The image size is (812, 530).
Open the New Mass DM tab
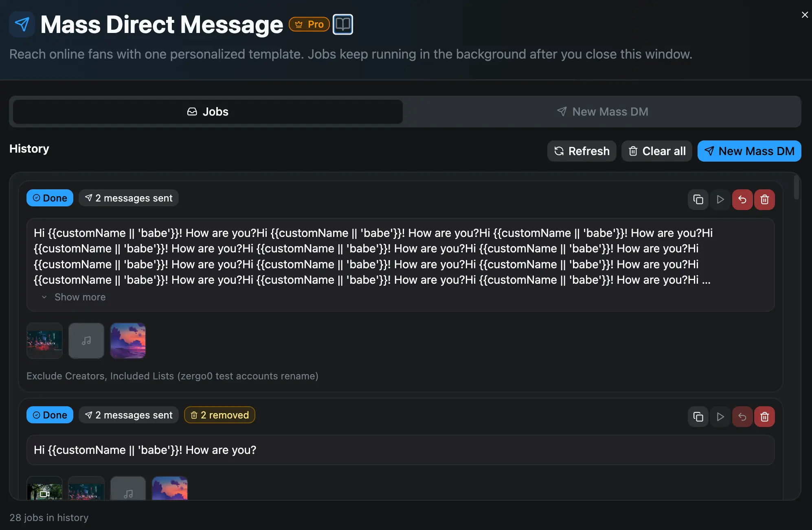[x=603, y=112]
